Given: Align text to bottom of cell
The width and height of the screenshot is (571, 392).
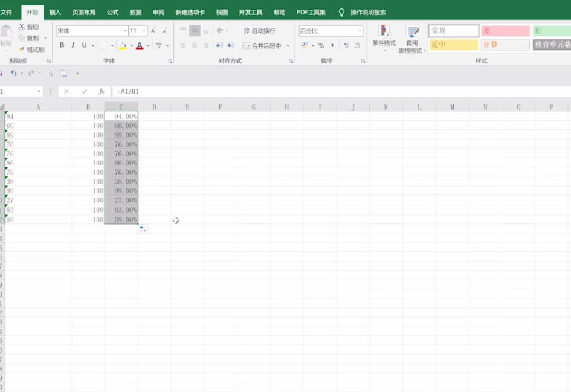Looking at the screenshot, I should (x=206, y=31).
